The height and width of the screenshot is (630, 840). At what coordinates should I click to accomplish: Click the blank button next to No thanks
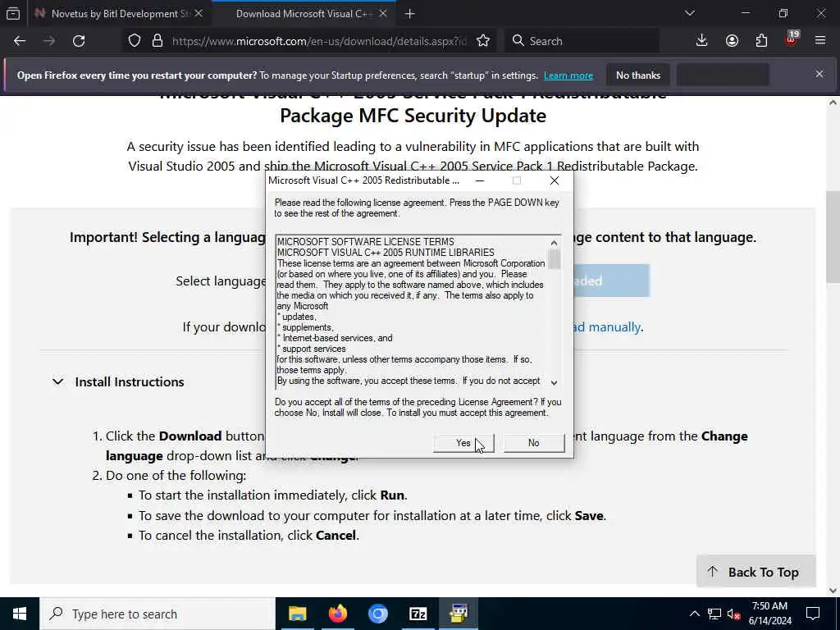(x=723, y=75)
